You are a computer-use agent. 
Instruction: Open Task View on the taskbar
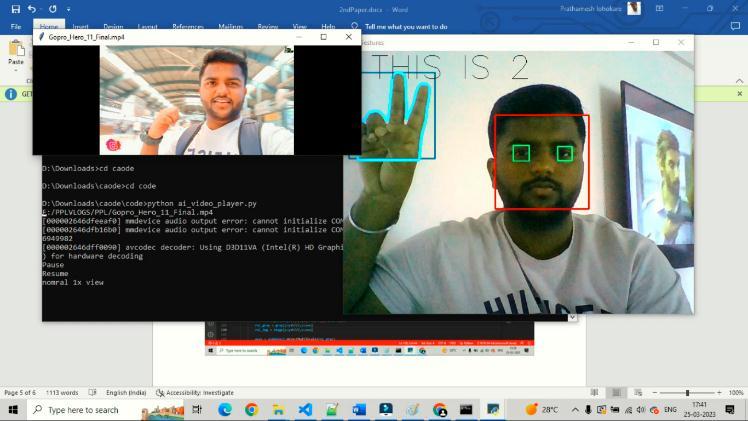(x=197, y=410)
